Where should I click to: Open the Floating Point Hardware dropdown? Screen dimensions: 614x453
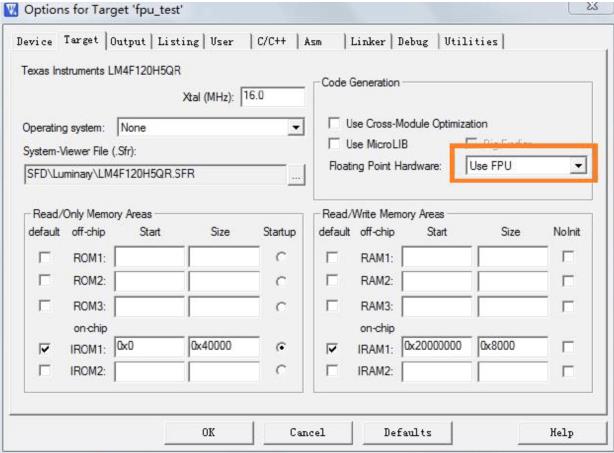point(576,164)
